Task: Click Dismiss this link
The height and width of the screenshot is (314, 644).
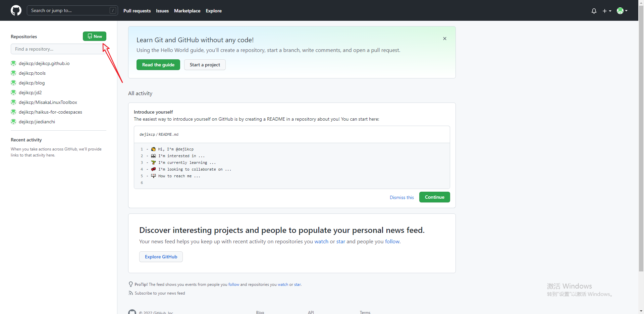Action: 402,197
